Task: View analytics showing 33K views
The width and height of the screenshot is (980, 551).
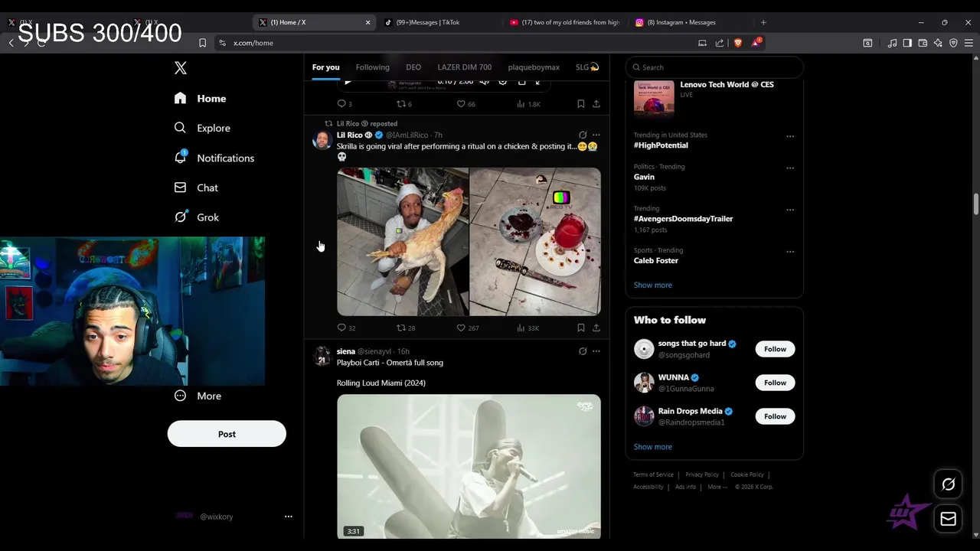Action: click(x=528, y=328)
